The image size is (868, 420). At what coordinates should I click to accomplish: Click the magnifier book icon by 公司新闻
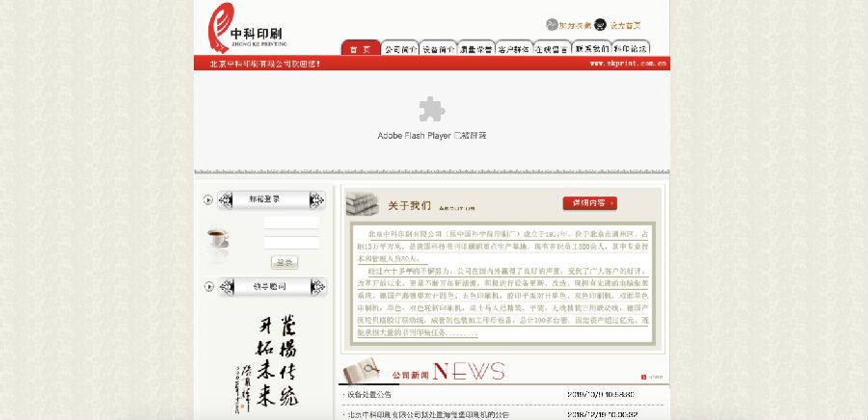point(362,370)
